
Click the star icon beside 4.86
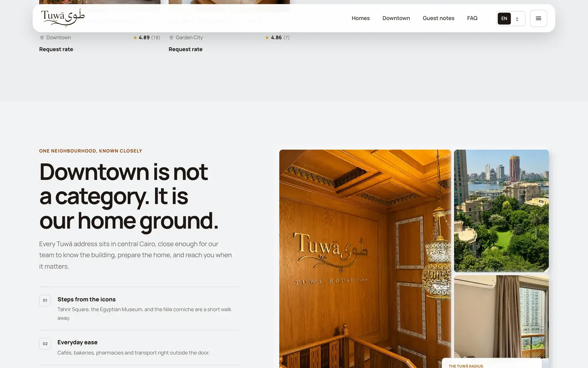click(267, 37)
